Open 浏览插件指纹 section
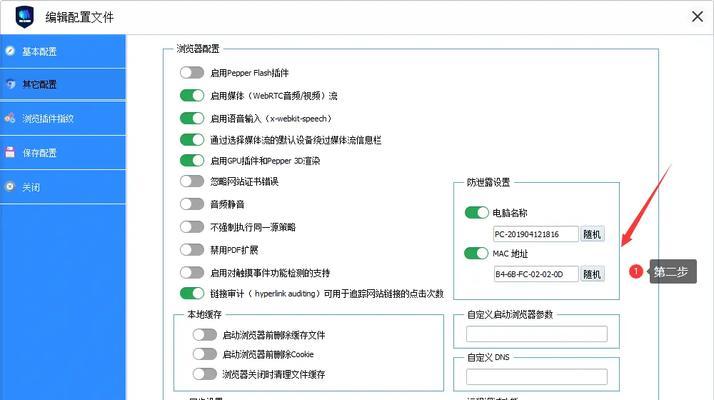 click(x=63, y=118)
